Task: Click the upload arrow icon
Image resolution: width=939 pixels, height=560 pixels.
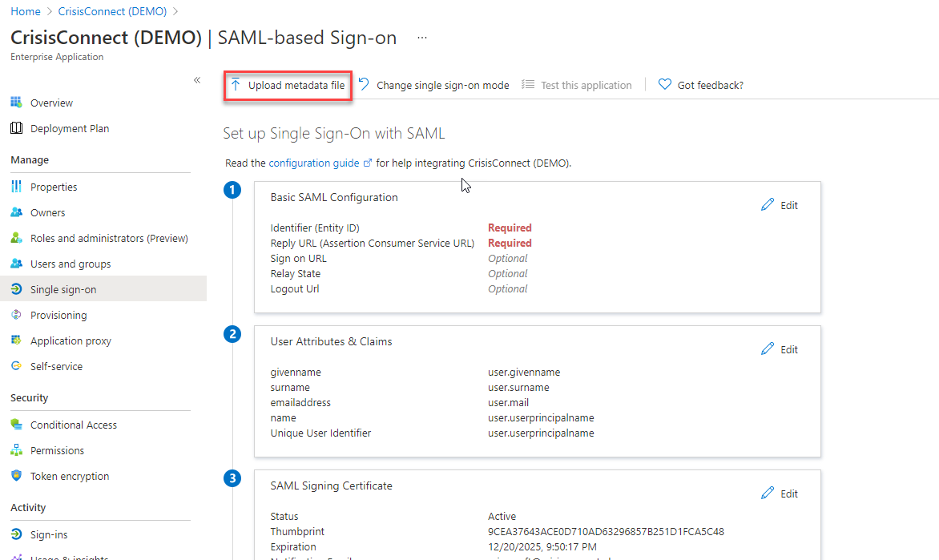Action: (x=236, y=84)
